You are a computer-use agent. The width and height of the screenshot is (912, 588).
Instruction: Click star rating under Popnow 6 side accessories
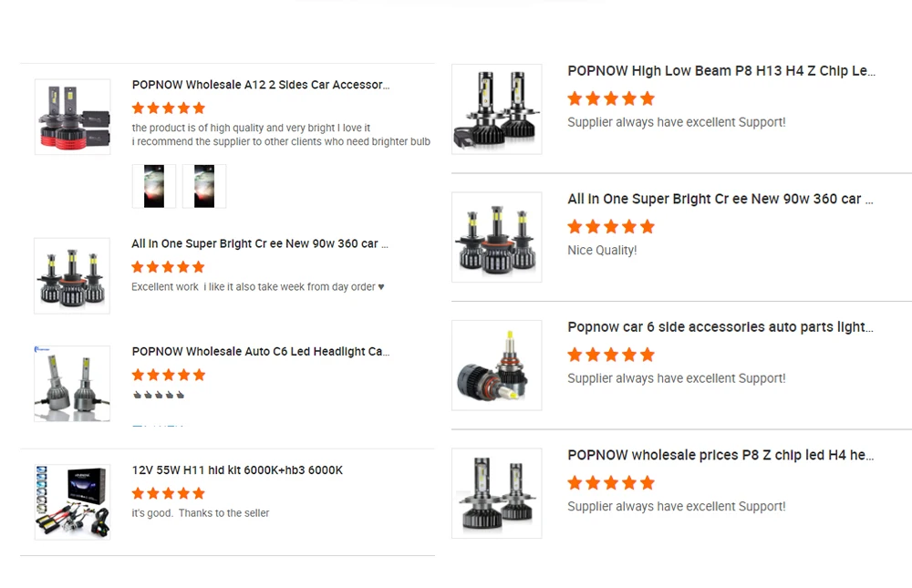[611, 355]
